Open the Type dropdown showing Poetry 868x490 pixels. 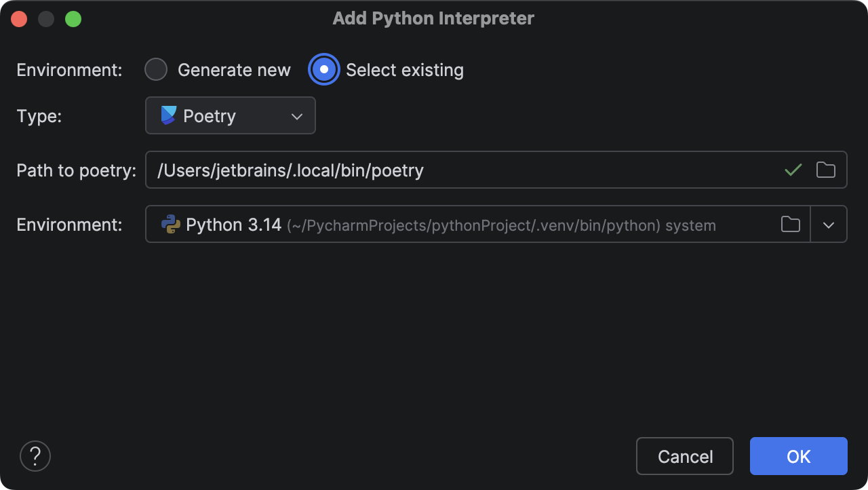coord(230,115)
